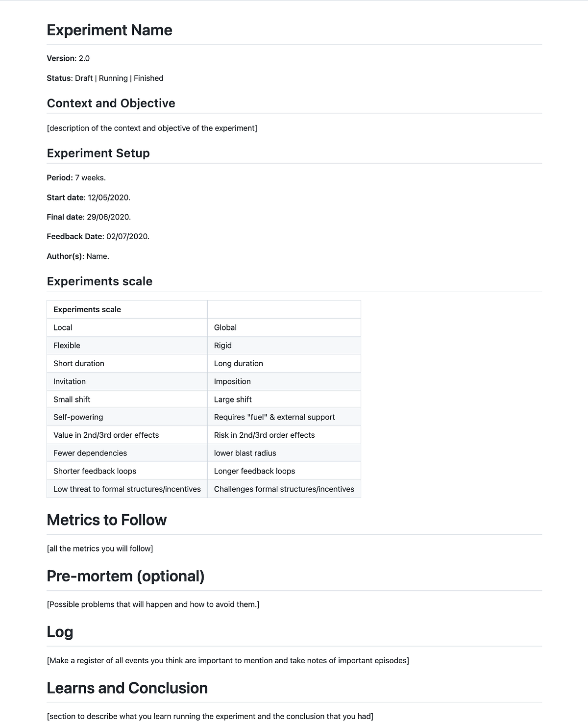This screenshot has height=725, width=588.
Task: Select the Local table cell
Action: point(127,327)
